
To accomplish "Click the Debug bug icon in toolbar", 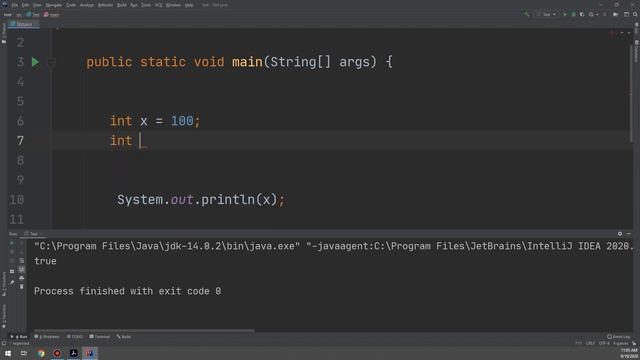I will [x=573, y=14].
